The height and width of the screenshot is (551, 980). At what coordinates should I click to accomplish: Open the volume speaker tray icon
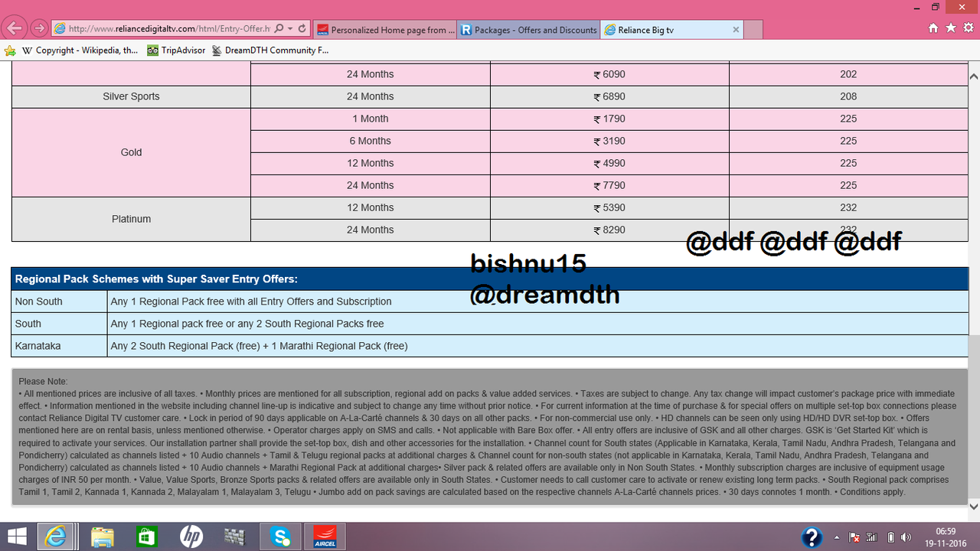[x=906, y=537]
